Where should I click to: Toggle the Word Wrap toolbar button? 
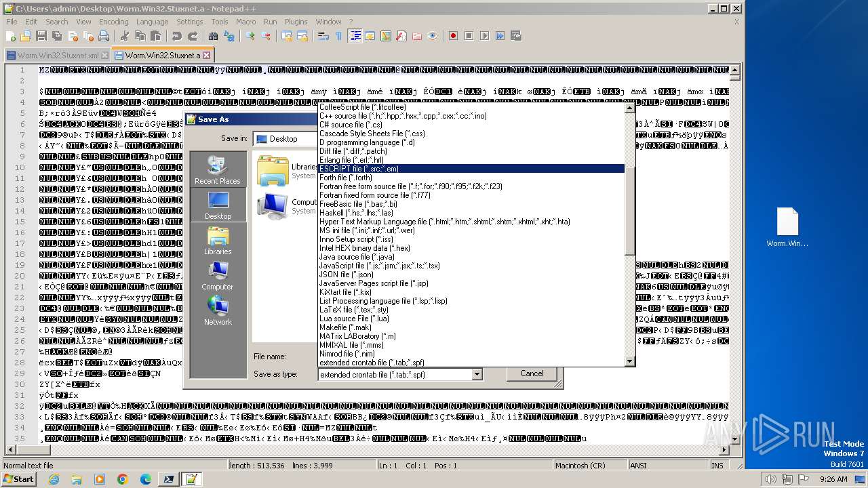pos(323,36)
